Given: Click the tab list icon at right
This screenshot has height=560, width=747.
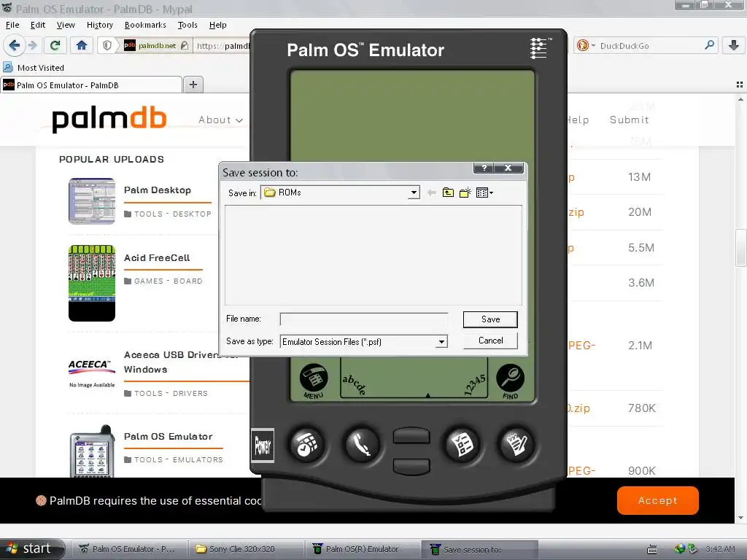Looking at the screenshot, I should coord(740,85).
